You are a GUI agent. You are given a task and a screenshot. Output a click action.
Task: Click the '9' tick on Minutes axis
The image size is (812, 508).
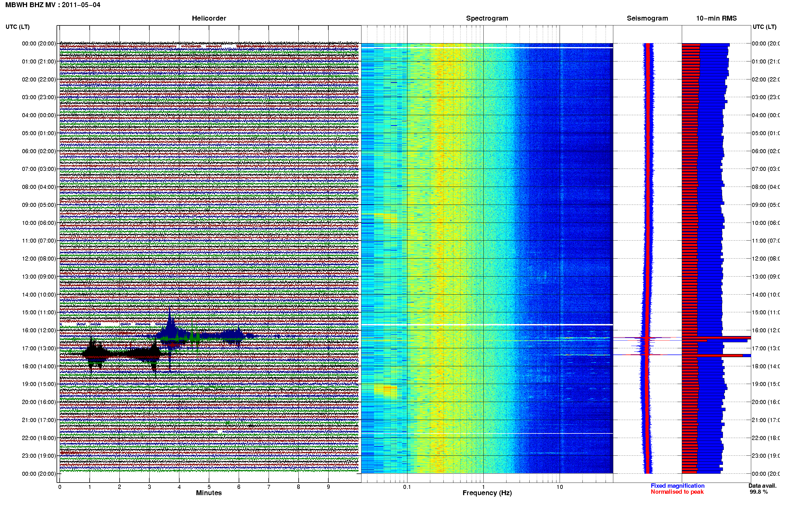tap(328, 487)
